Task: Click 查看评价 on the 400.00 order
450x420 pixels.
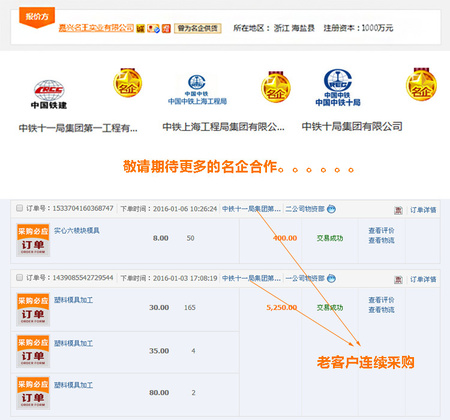Action: (381, 231)
